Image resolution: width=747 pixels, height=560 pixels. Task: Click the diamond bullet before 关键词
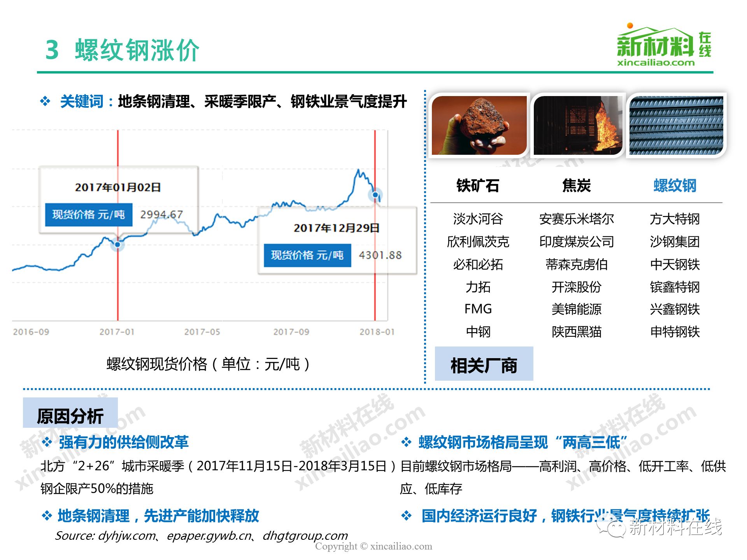tap(45, 101)
